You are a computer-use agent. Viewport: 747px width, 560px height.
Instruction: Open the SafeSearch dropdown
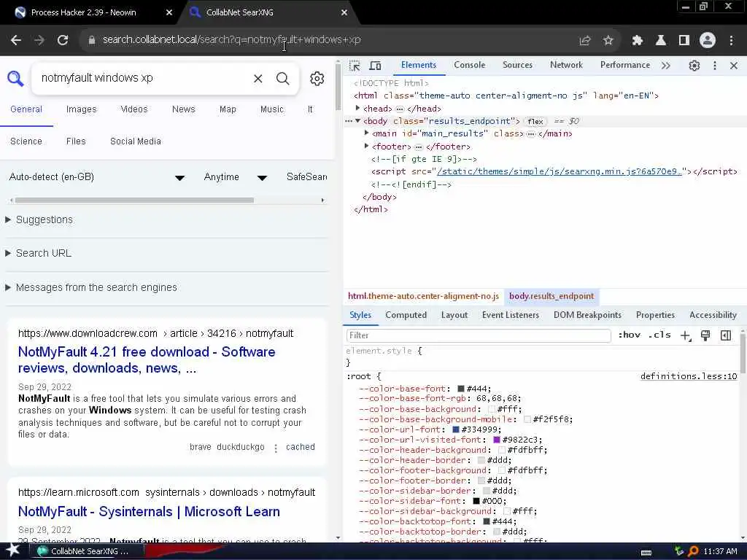(306, 177)
